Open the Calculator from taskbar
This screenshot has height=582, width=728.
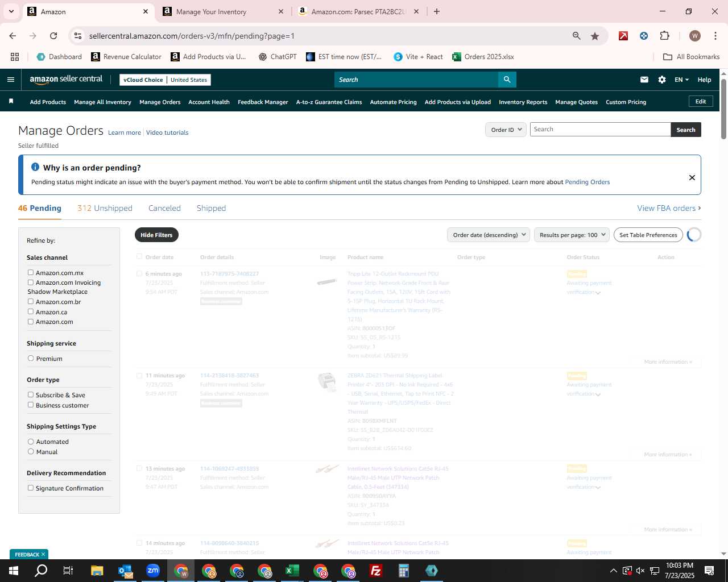click(404, 571)
